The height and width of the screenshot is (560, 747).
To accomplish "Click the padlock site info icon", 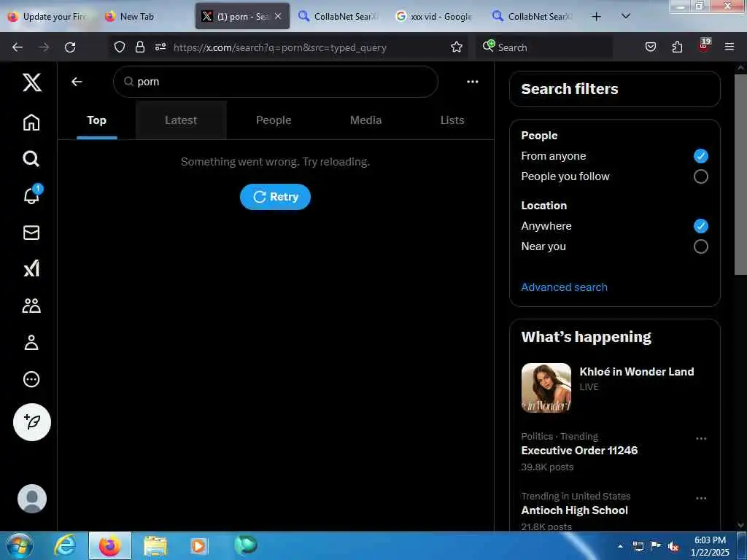I will point(139,47).
